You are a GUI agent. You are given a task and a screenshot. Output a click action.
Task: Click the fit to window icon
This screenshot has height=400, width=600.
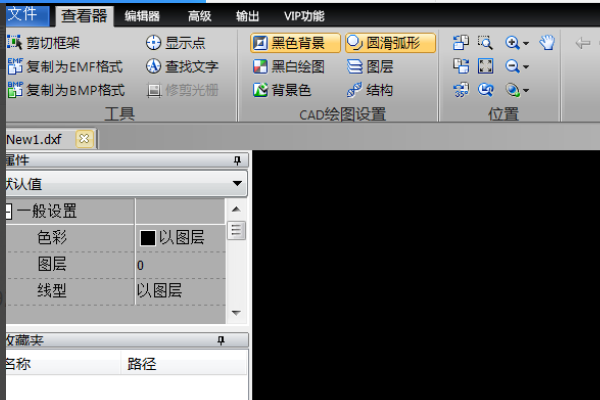point(485,66)
